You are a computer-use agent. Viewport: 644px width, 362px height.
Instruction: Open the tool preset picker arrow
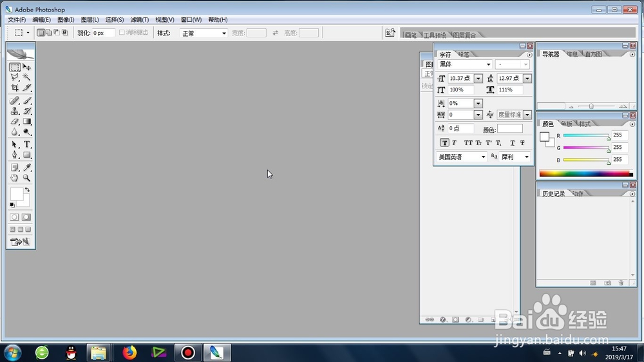pos(28,33)
